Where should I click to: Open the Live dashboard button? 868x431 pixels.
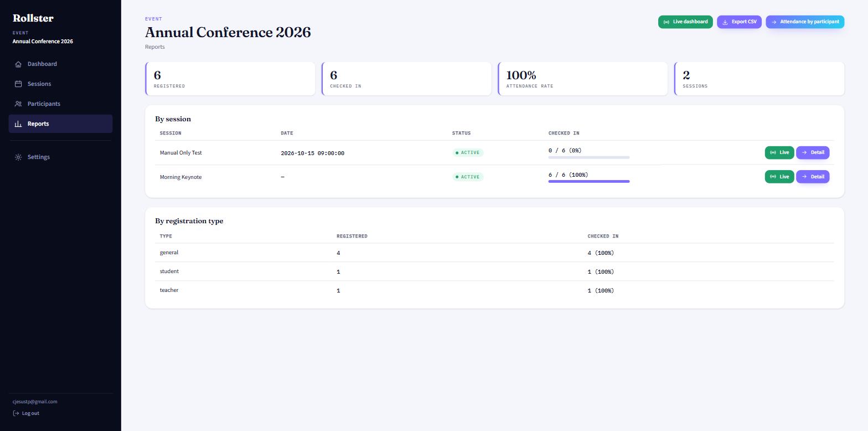pyautogui.click(x=685, y=22)
